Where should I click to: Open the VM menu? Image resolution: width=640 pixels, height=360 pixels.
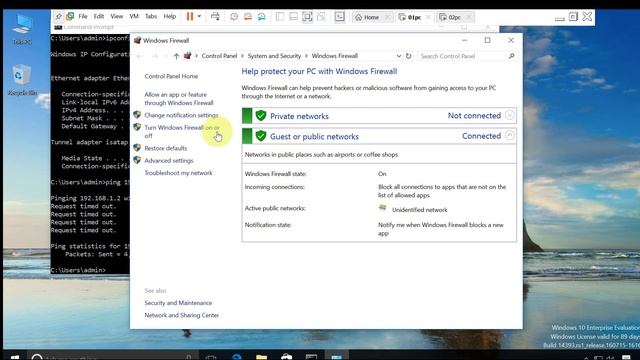coord(134,16)
